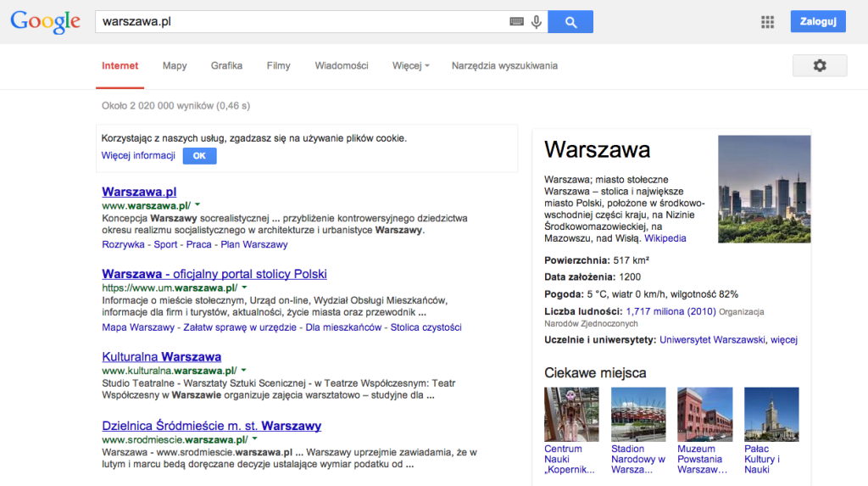Open Warszawa - oficjalny portal stolicy Polski

coord(214,274)
